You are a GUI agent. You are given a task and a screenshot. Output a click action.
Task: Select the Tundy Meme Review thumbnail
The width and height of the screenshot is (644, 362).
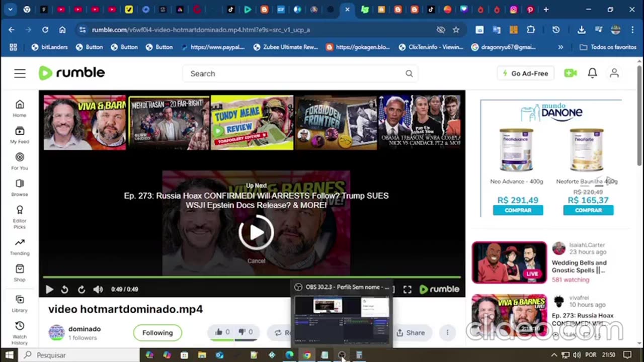click(252, 123)
